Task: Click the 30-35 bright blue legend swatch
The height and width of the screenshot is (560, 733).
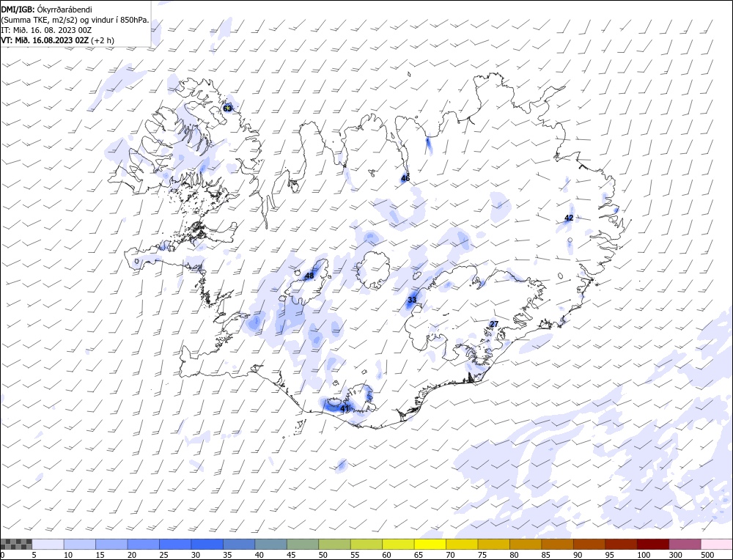Action: (207, 544)
